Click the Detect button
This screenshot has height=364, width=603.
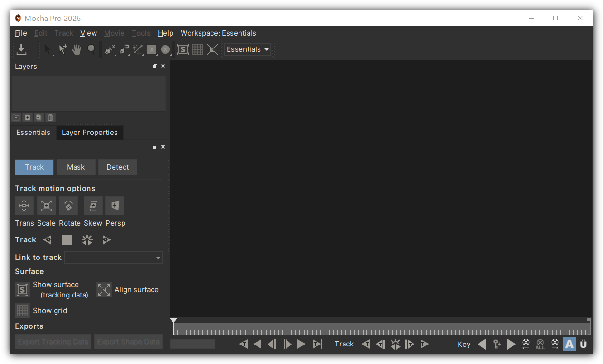tap(117, 167)
